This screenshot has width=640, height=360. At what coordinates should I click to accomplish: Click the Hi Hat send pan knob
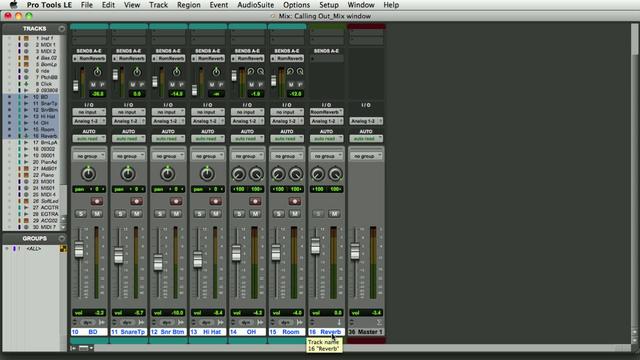(216, 72)
